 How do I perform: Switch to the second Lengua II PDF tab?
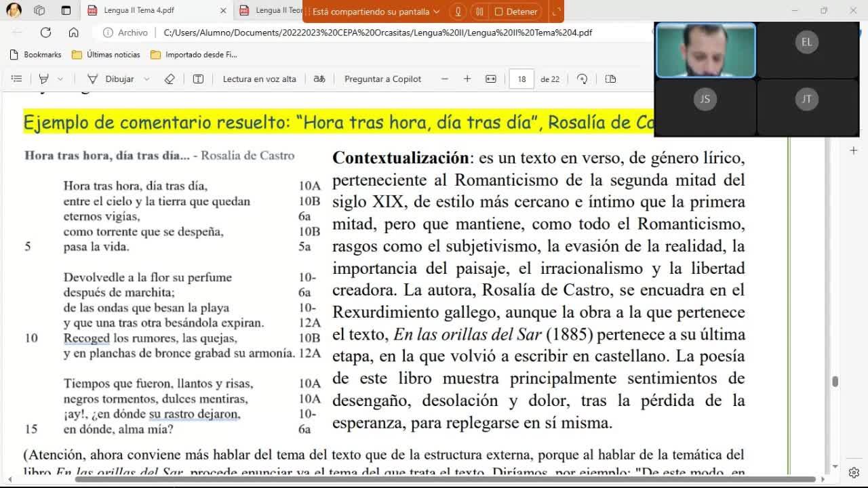click(271, 11)
